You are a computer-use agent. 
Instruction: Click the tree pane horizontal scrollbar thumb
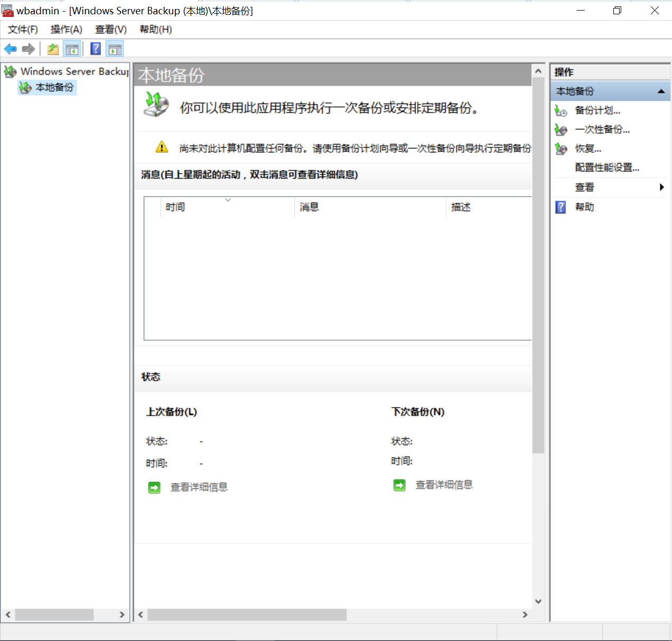point(54,615)
